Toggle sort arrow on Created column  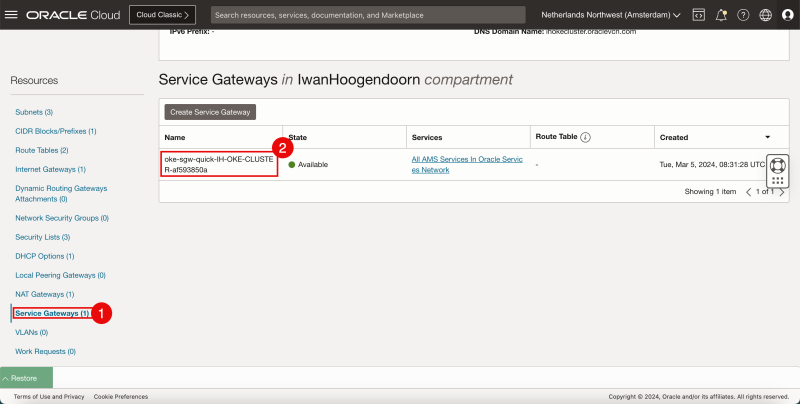767,137
